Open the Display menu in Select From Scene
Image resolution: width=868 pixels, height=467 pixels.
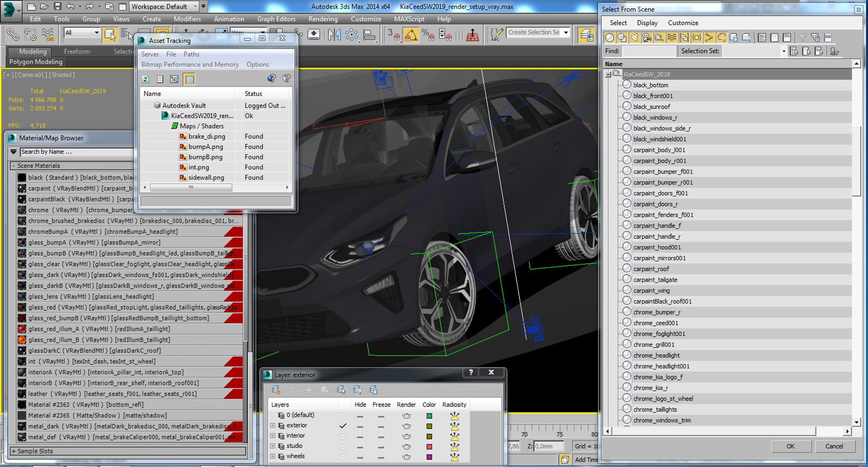pyautogui.click(x=647, y=23)
